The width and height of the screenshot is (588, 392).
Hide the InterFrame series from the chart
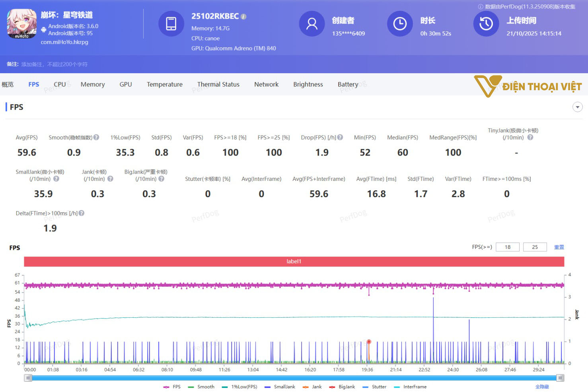tap(415, 386)
